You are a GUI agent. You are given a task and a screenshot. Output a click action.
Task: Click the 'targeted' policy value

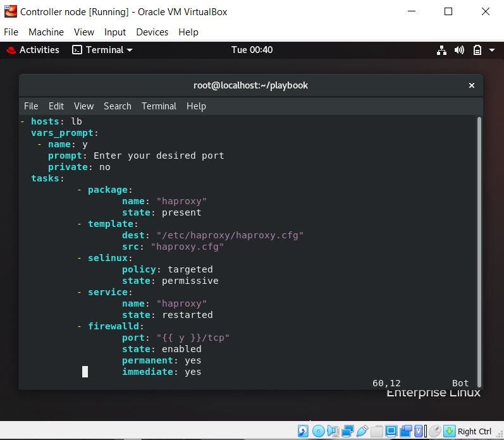pyautogui.click(x=190, y=270)
